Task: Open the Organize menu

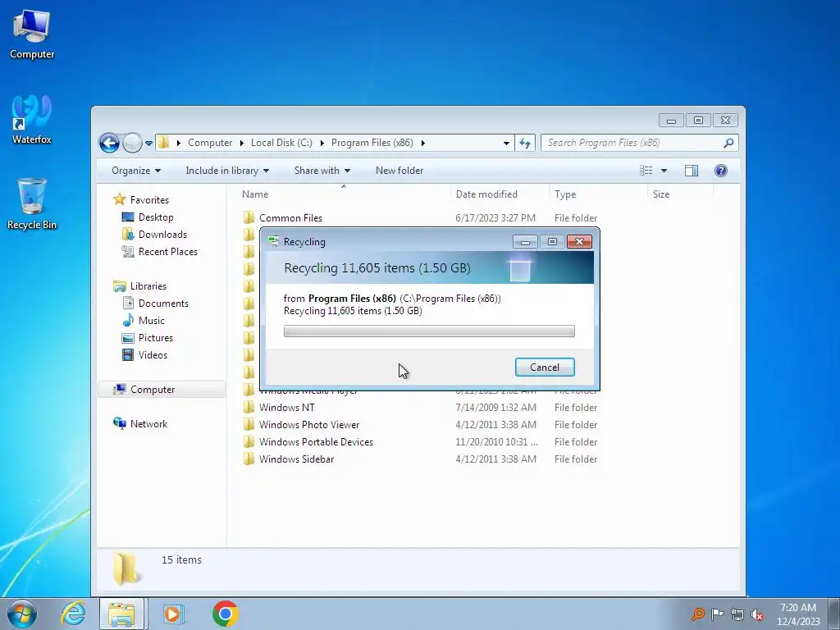Action: (136, 171)
